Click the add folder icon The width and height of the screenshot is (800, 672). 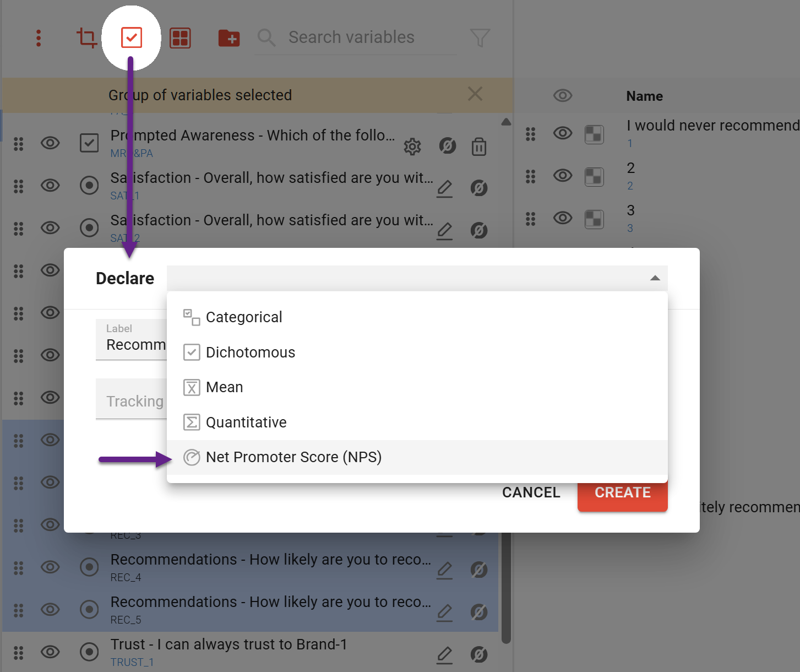(x=229, y=38)
